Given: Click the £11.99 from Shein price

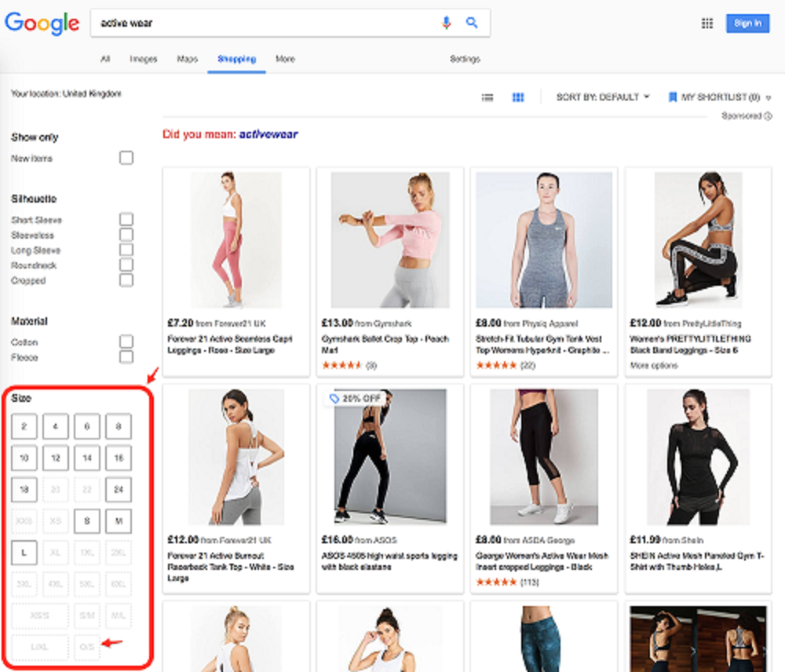Looking at the screenshot, I should 666,540.
